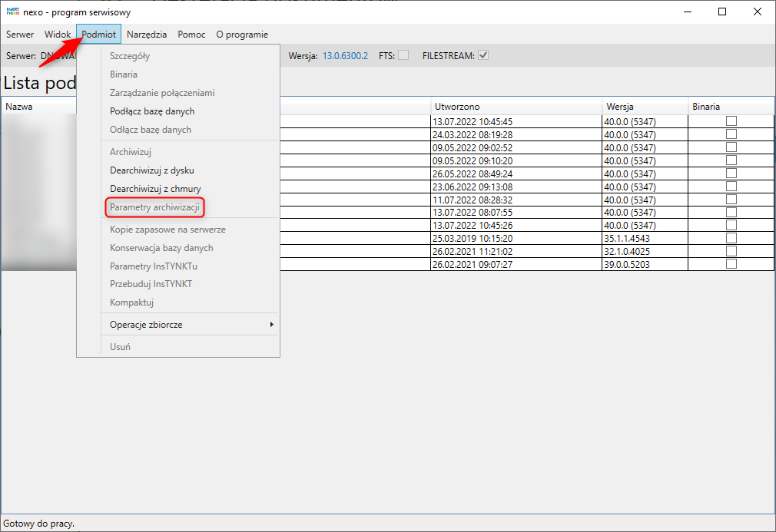The width and height of the screenshot is (776, 532).
Task: Tick Binaria checkbox for 24.03.2022 08:19:28 row
Action: pos(731,134)
